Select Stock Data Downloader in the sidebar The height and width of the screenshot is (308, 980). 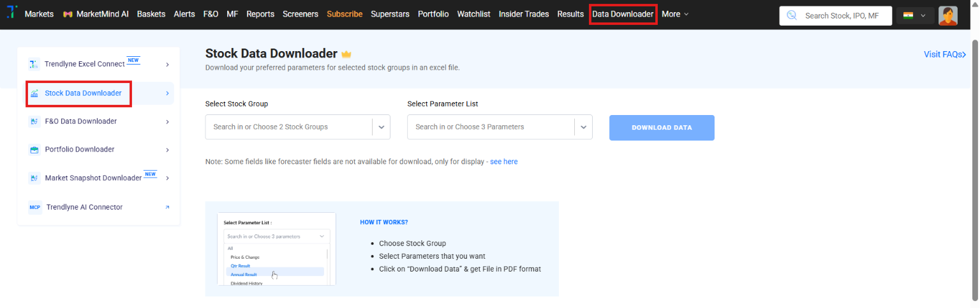click(99, 93)
